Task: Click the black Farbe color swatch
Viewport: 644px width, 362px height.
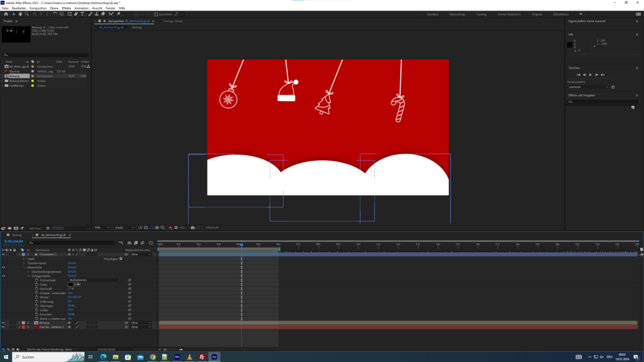Action: (x=71, y=284)
